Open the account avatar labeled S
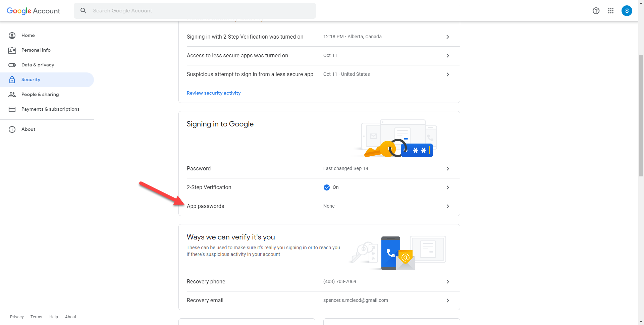This screenshot has width=644, height=325. point(627,11)
